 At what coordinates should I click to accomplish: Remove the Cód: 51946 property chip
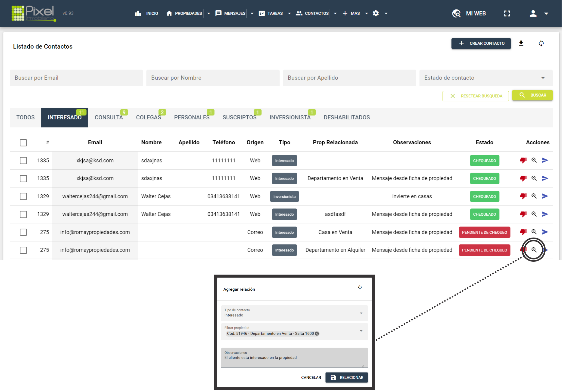(317, 334)
